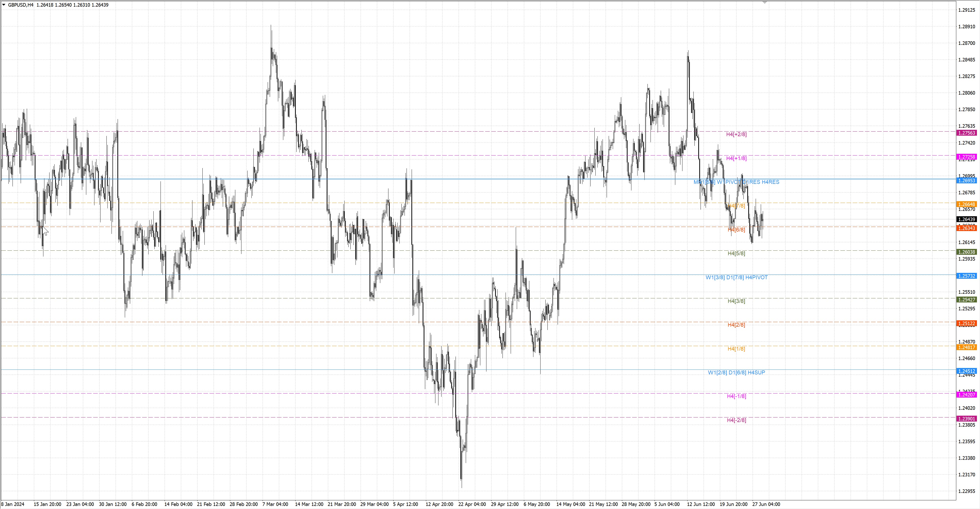Click the H4[5/8] level label
980x509 pixels.
click(736, 253)
